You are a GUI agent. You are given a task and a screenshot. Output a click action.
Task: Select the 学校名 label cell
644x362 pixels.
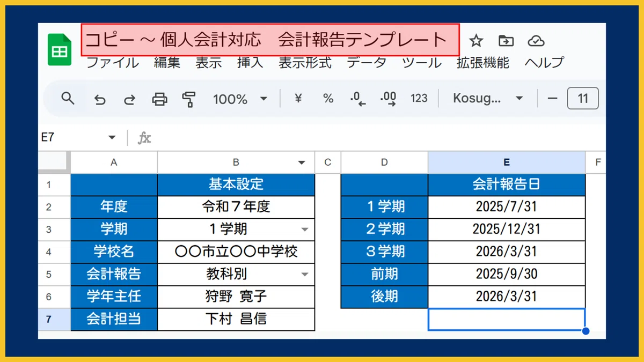114,252
